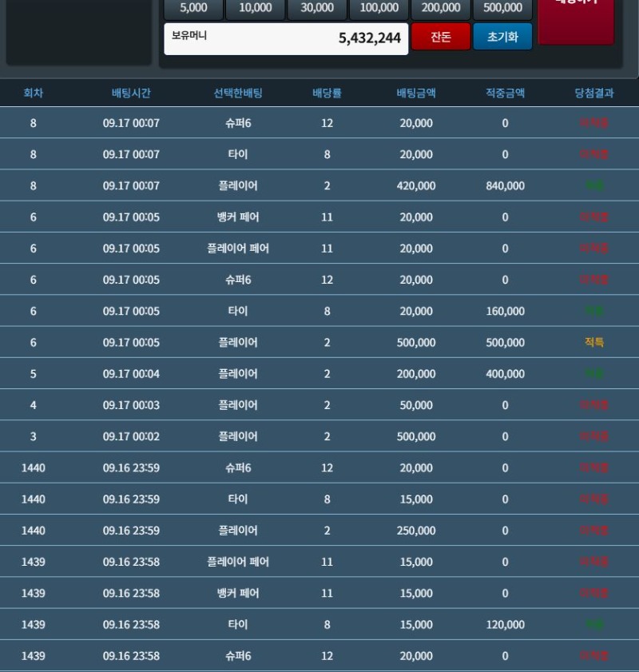Click the 적중금액 column header

coord(505,93)
